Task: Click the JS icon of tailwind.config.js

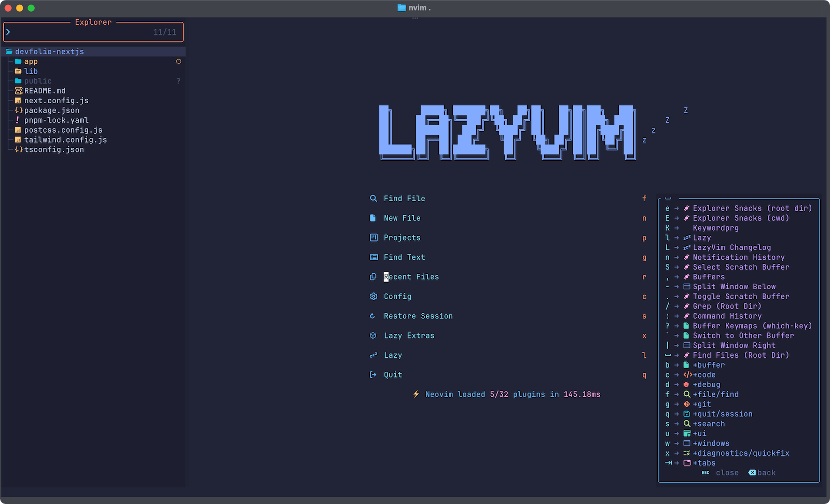Action: [x=18, y=140]
